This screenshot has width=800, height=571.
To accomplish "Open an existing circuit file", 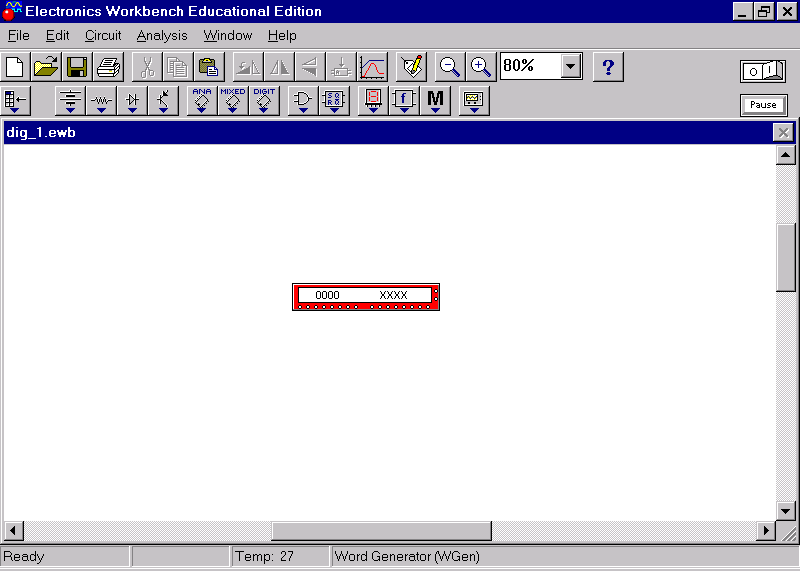I will point(46,67).
